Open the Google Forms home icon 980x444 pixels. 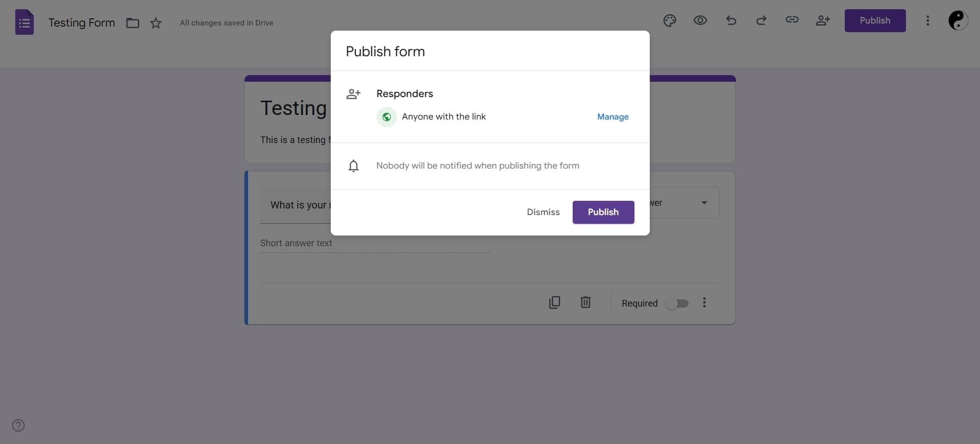tap(24, 22)
